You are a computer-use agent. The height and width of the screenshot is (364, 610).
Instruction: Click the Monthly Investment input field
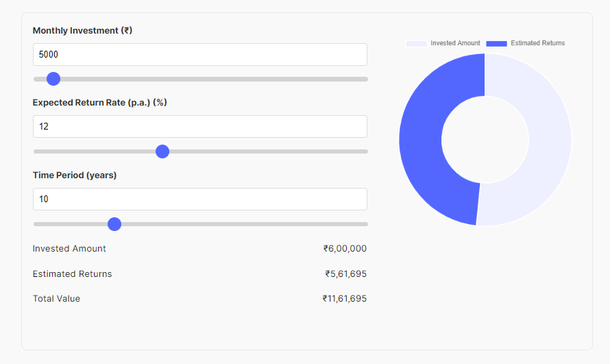[x=200, y=54]
